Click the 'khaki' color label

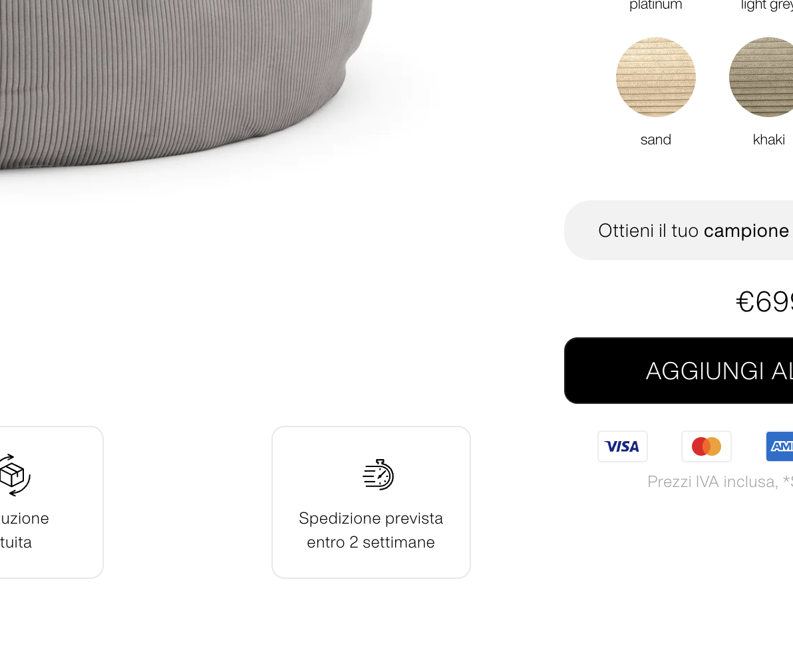(x=769, y=140)
